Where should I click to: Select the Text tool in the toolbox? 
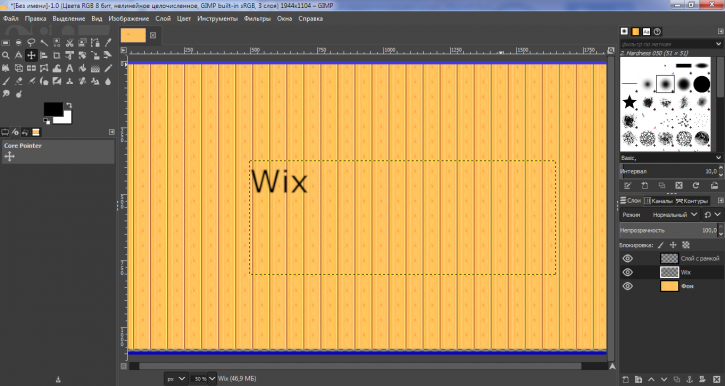click(69, 68)
